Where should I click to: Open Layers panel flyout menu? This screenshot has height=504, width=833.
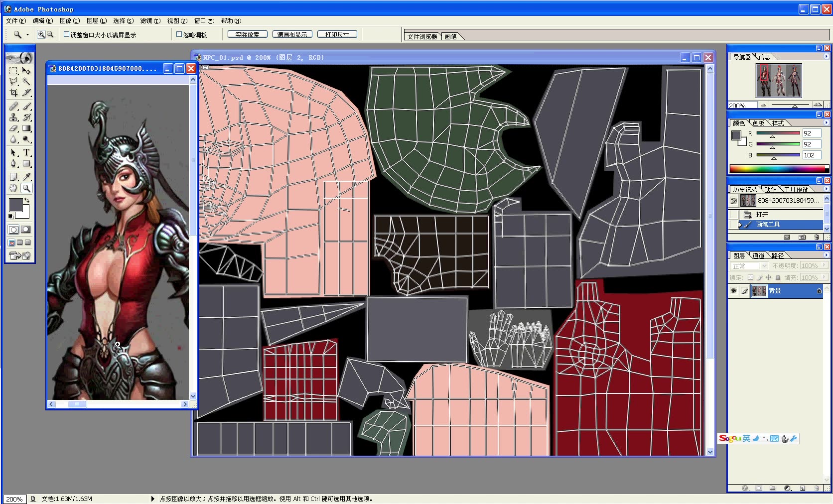point(826,255)
